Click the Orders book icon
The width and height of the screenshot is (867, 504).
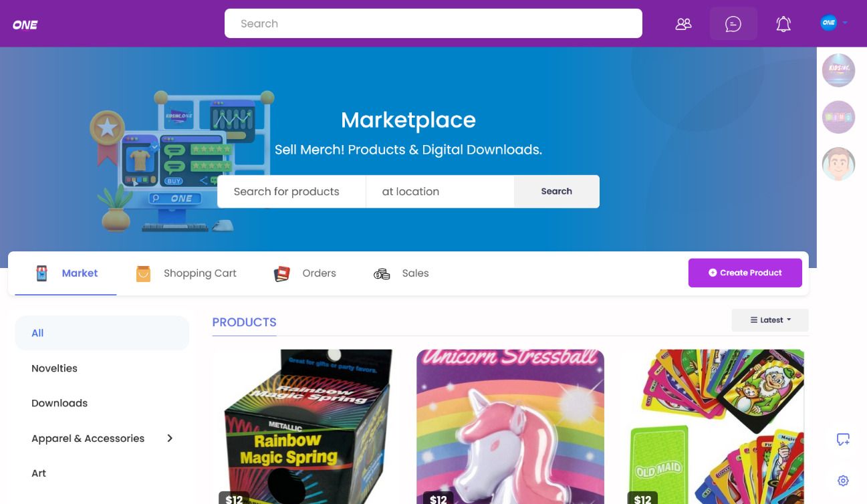click(281, 273)
